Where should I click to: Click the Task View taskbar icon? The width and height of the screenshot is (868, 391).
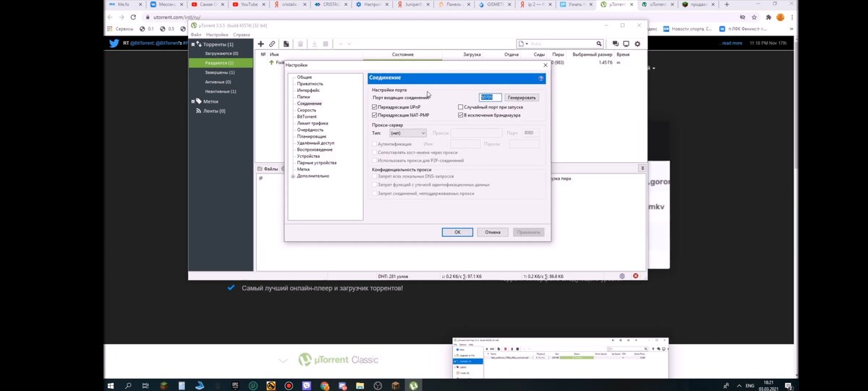click(x=146, y=386)
